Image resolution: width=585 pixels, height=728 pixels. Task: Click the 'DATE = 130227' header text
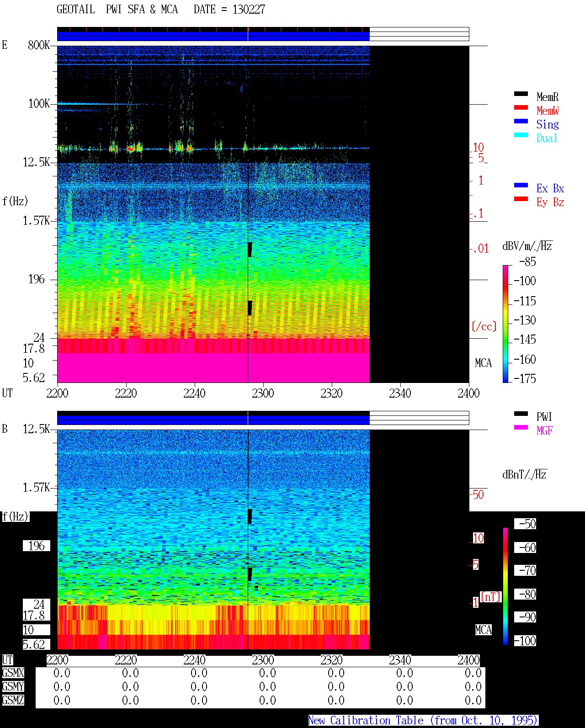(x=229, y=10)
